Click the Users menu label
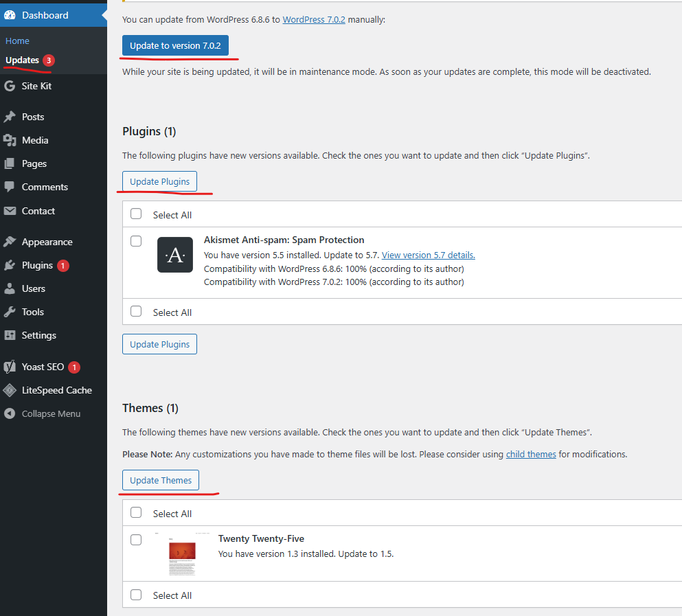The image size is (682, 616). [x=34, y=288]
